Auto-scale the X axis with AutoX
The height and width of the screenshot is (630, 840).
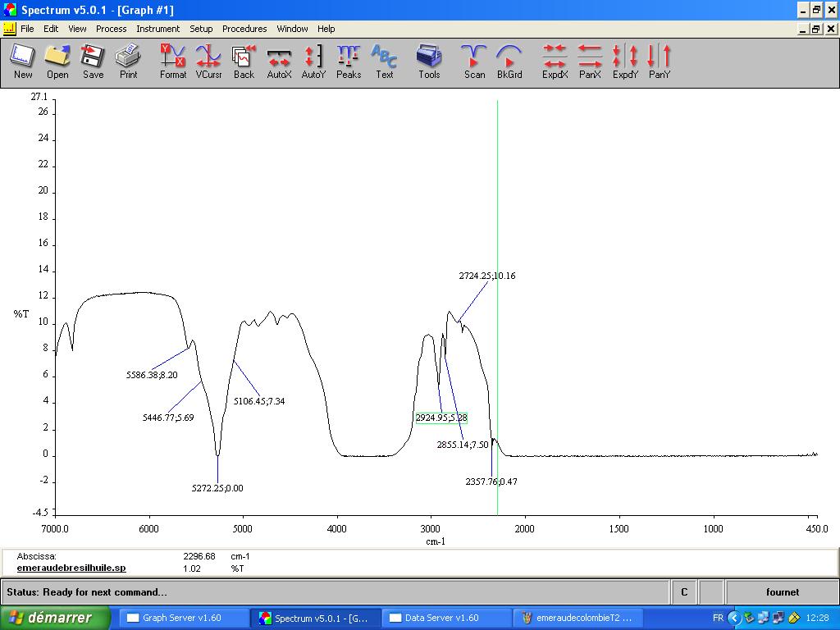pos(279,62)
